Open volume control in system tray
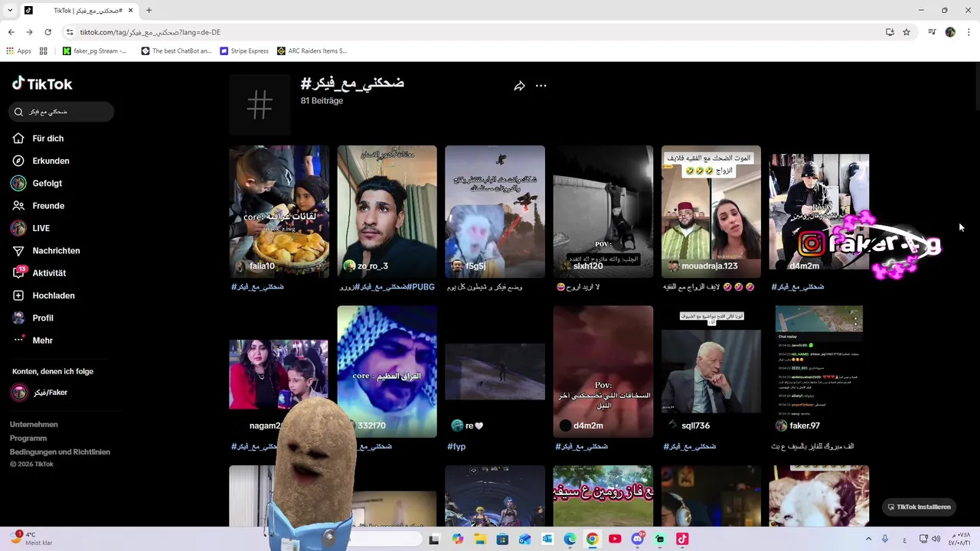The image size is (980, 551). (936, 539)
